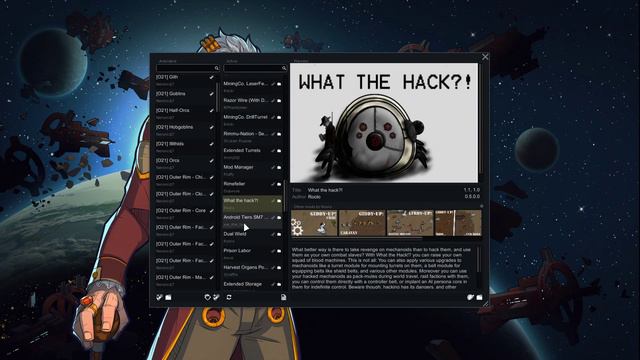640x360 pixels.
Task: Open the folder icon for MiningCo. DrillTurret mod
Action: [279, 118]
